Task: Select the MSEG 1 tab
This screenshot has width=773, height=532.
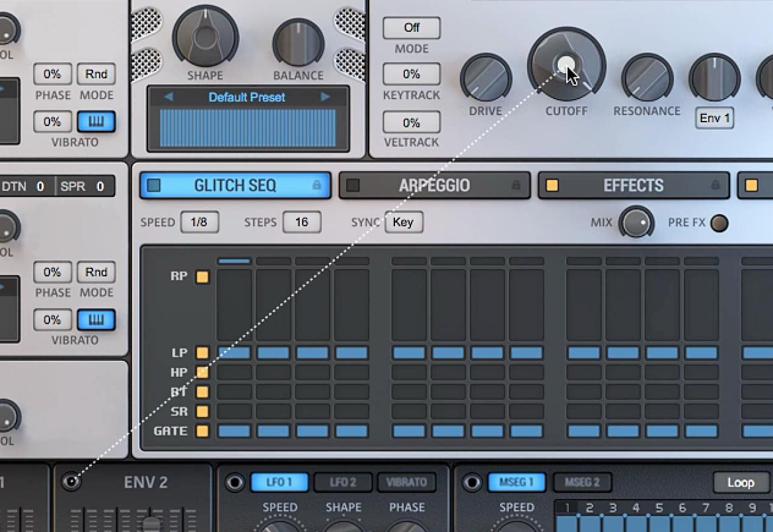Action: (517, 482)
